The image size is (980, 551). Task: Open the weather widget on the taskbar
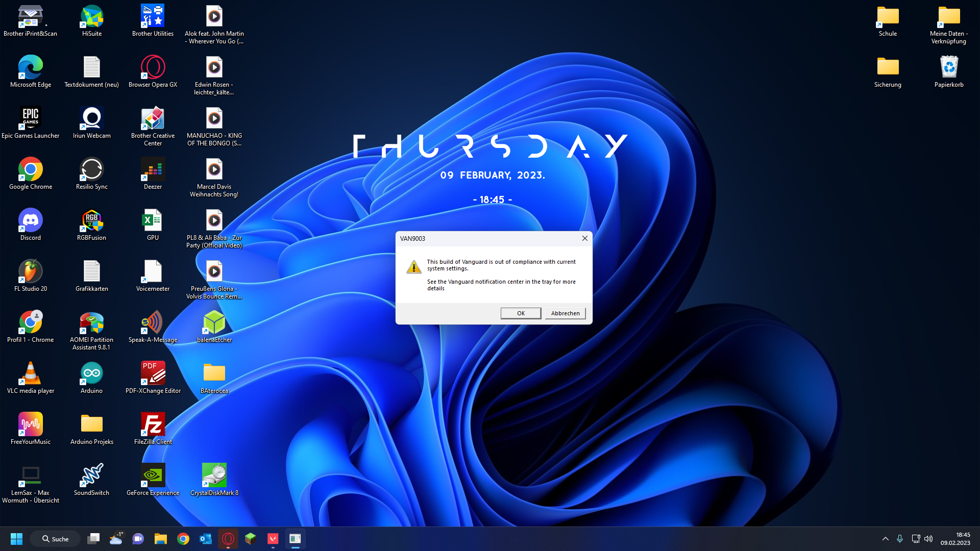pos(116,538)
